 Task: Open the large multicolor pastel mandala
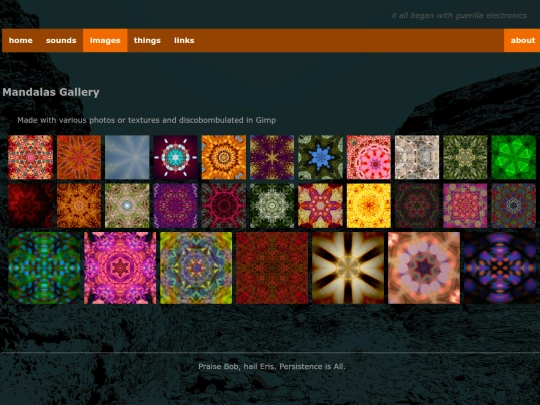pyautogui.click(x=196, y=268)
